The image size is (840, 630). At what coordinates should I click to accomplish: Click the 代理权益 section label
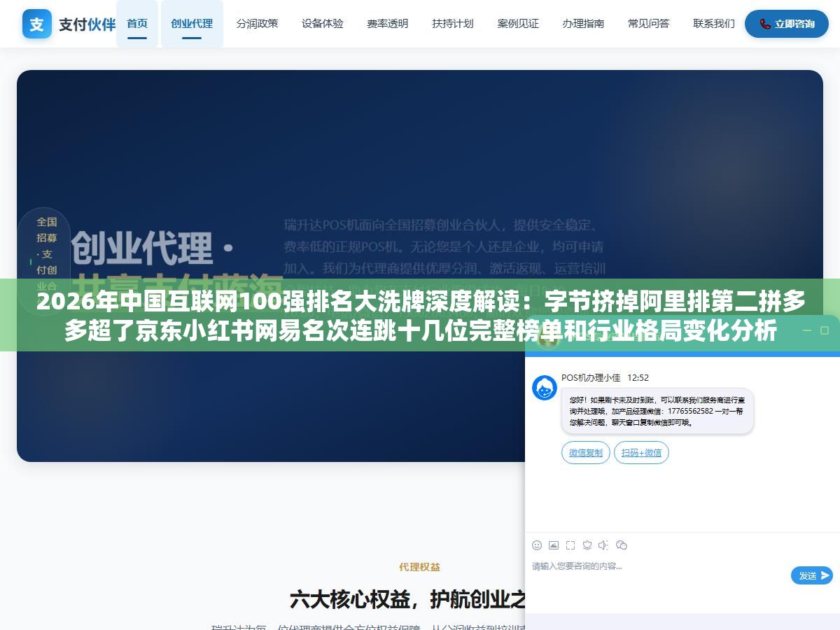[420, 567]
